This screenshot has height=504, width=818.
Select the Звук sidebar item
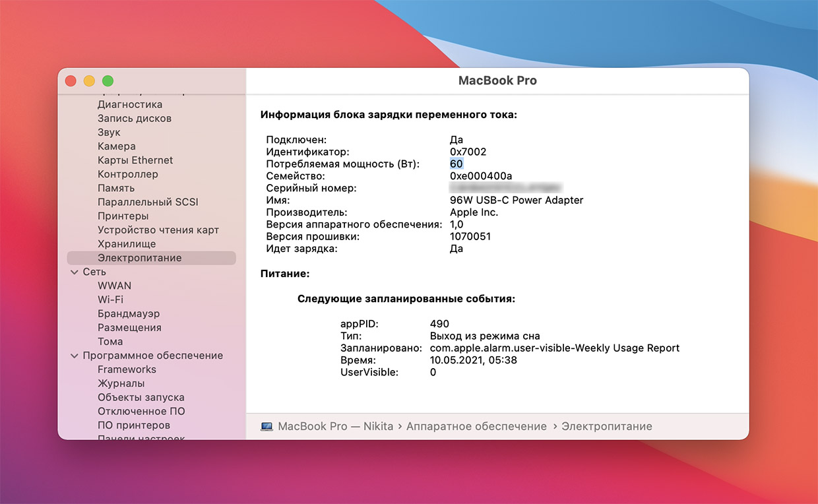click(x=109, y=132)
